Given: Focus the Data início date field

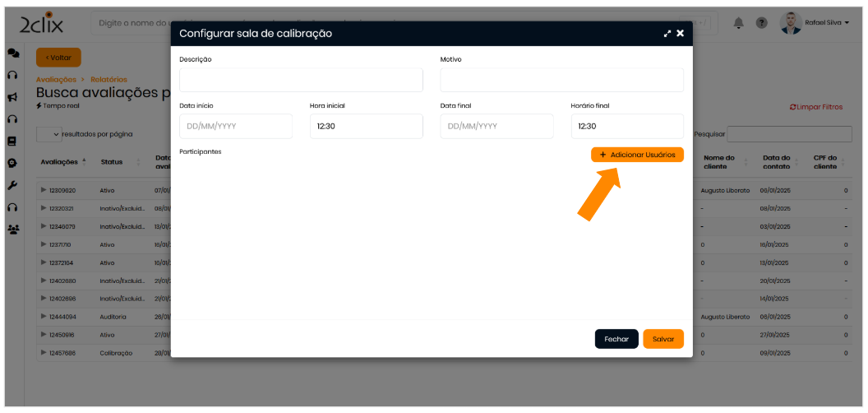Looking at the screenshot, I should tap(236, 127).
